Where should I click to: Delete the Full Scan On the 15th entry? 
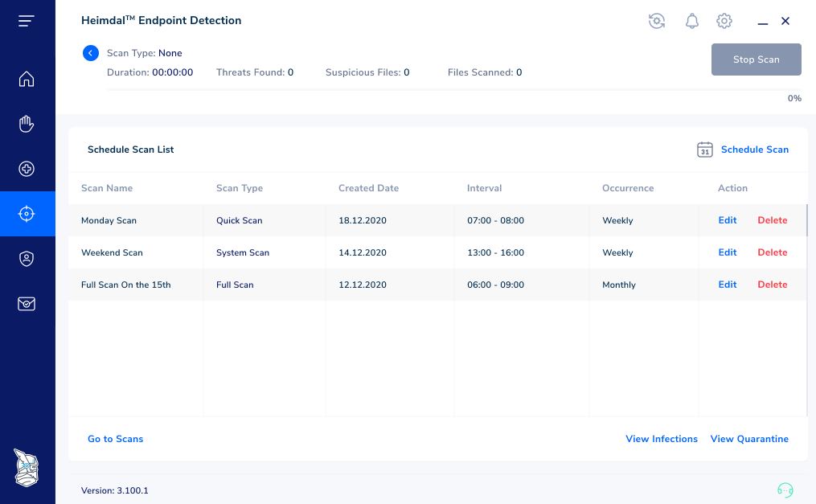coord(773,285)
